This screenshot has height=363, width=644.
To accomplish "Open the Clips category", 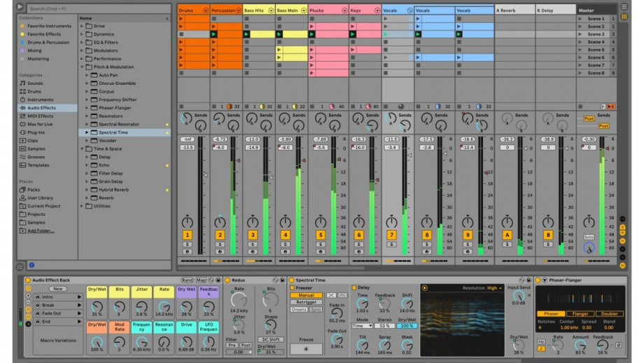I will coord(32,141).
